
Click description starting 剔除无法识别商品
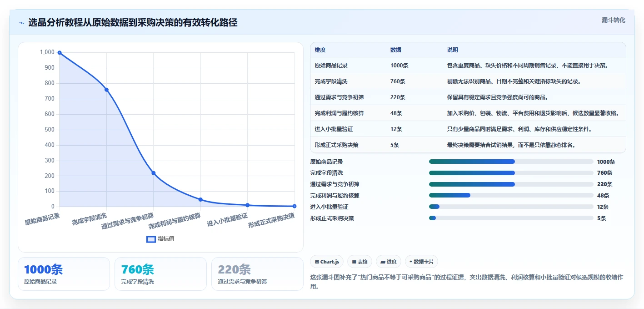click(514, 81)
